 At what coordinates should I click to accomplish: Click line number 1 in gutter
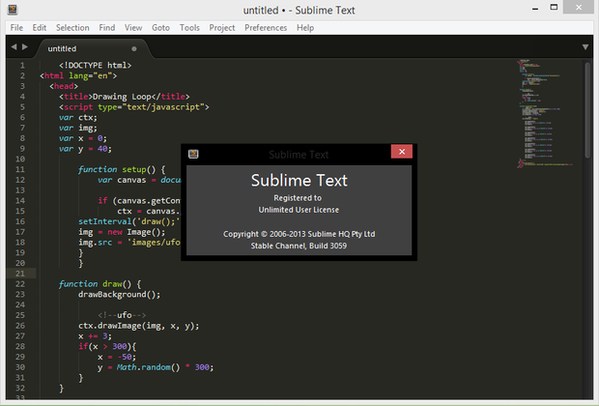coord(23,65)
